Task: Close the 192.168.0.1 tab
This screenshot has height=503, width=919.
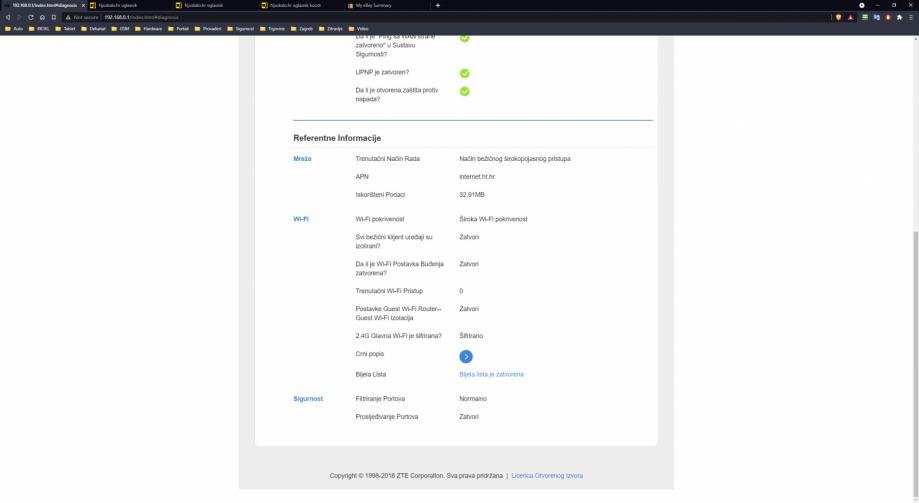Action: [x=83, y=5]
